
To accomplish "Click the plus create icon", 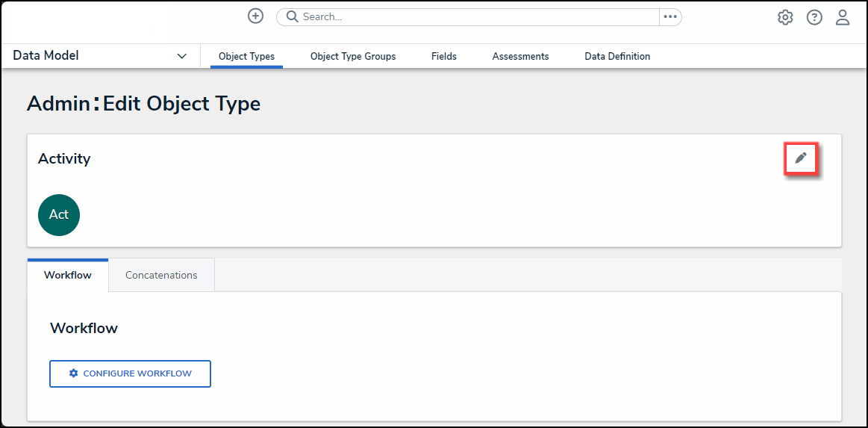I will tap(256, 16).
